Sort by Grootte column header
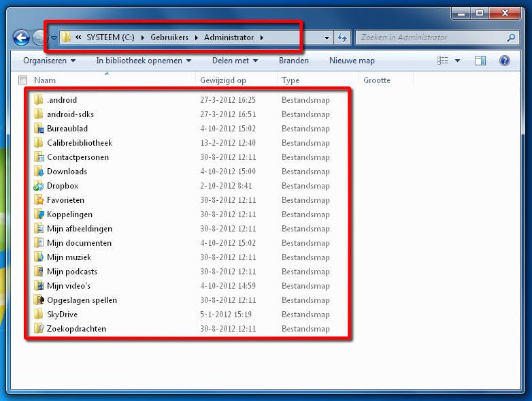 coord(377,80)
